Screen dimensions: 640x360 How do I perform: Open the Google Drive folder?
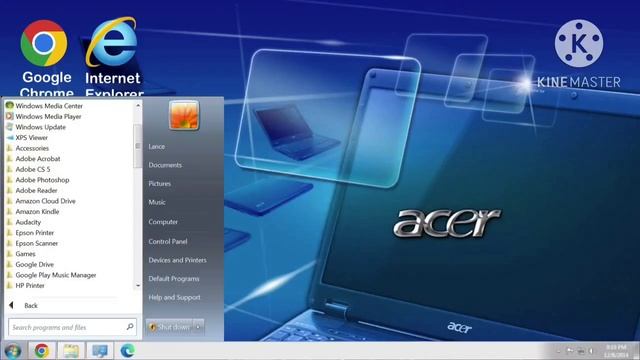coord(31,264)
